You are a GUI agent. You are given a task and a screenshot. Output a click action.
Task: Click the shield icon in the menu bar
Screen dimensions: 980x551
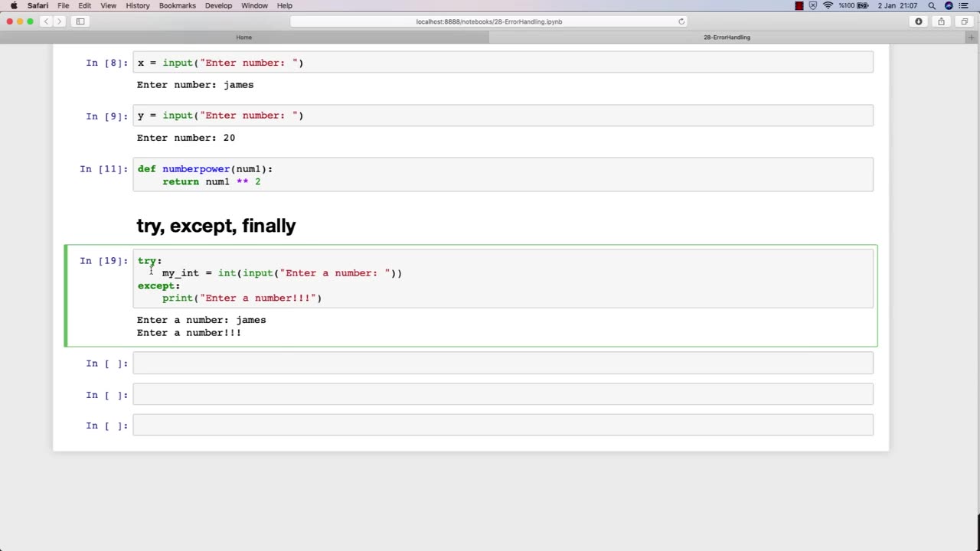tap(813, 5)
